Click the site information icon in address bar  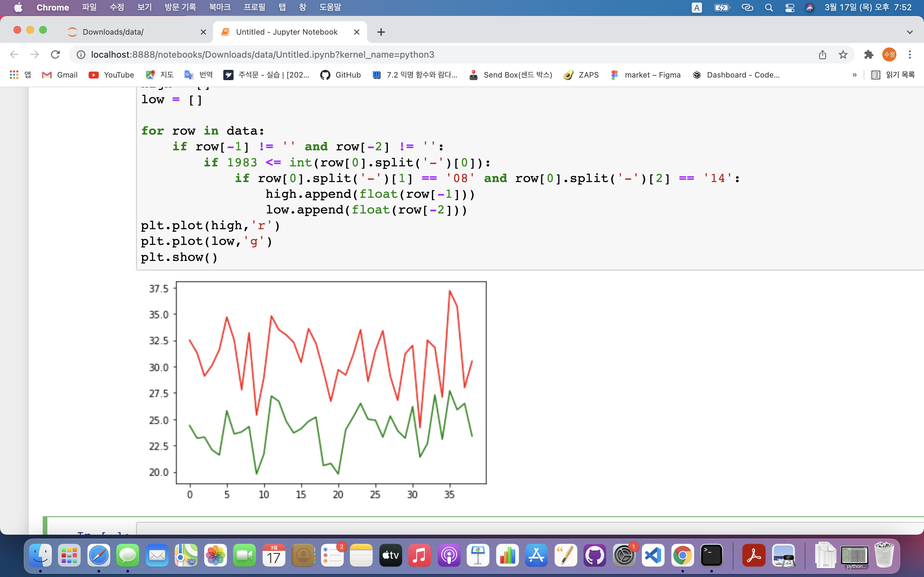point(81,54)
